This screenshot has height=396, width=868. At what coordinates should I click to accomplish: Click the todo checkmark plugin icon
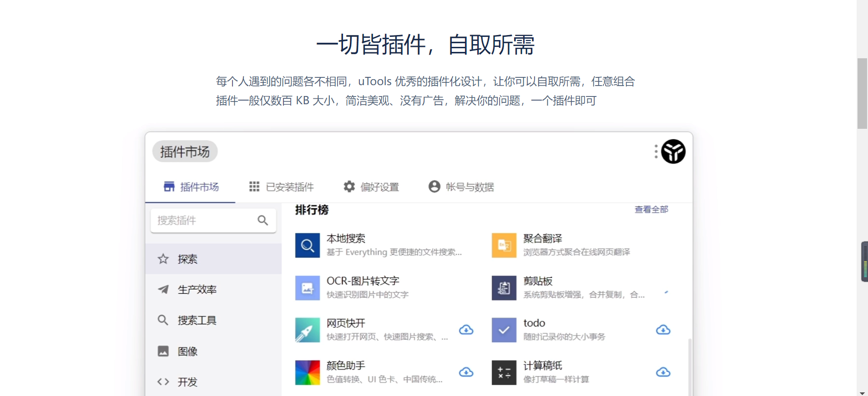coord(504,330)
